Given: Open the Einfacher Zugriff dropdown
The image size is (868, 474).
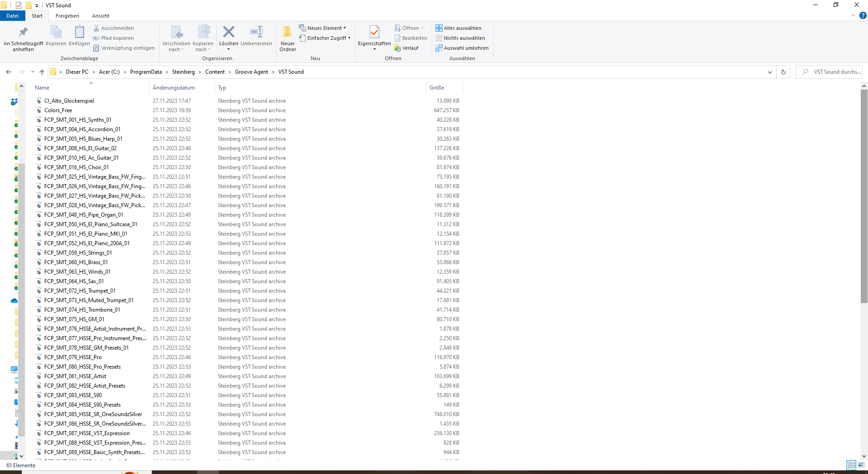Looking at the screenshot, I should (325, 38).
